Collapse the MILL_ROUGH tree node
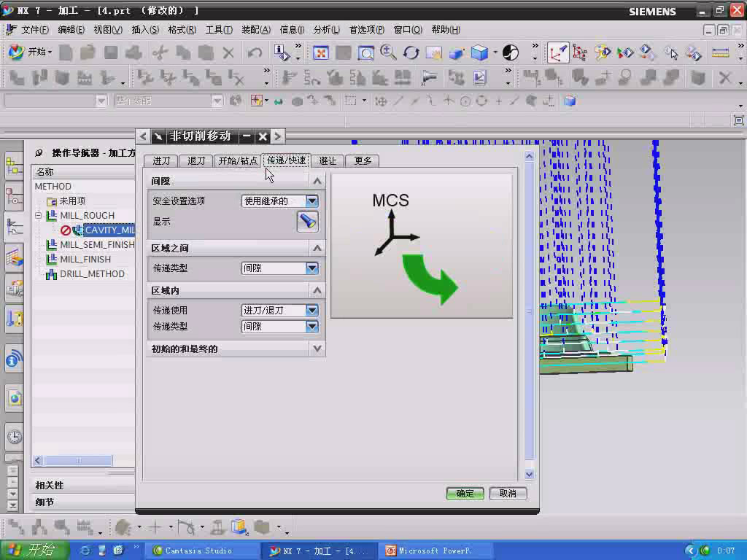 click(x=39, y=215)
